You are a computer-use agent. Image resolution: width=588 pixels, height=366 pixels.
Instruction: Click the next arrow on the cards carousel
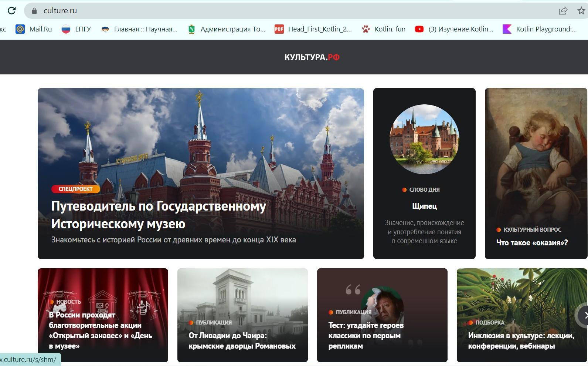point(584,315)
